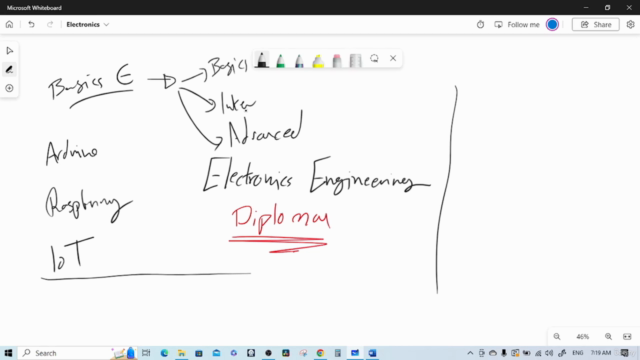Open battery status tray icon
Image resolution: width=640 pixels, height=360 pixels.
pos(527,353)
